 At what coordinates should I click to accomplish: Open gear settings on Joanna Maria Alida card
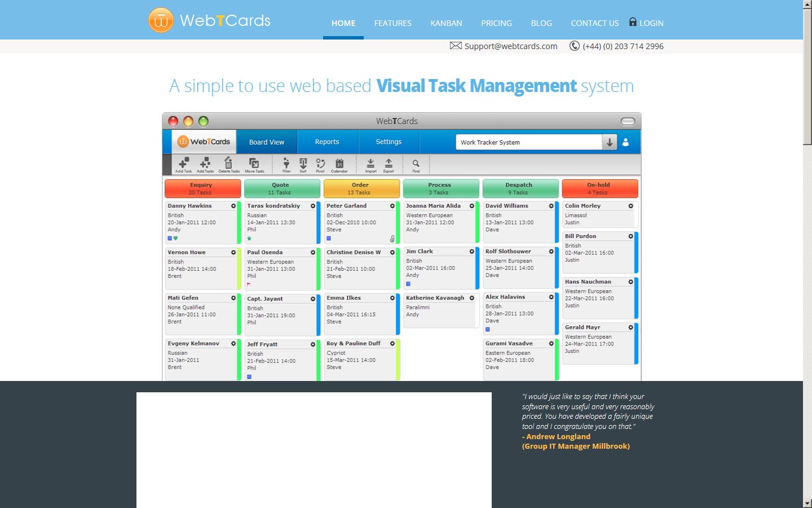point(472,206)
